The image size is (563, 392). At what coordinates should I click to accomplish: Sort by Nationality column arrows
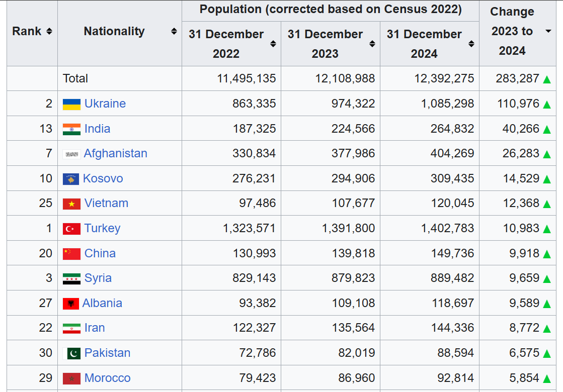click(174, 31)
